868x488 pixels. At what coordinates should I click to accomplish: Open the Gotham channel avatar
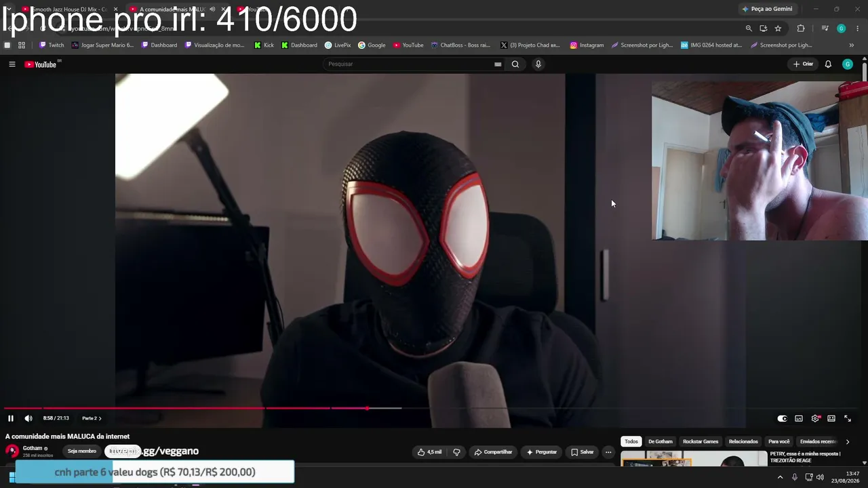12,451
